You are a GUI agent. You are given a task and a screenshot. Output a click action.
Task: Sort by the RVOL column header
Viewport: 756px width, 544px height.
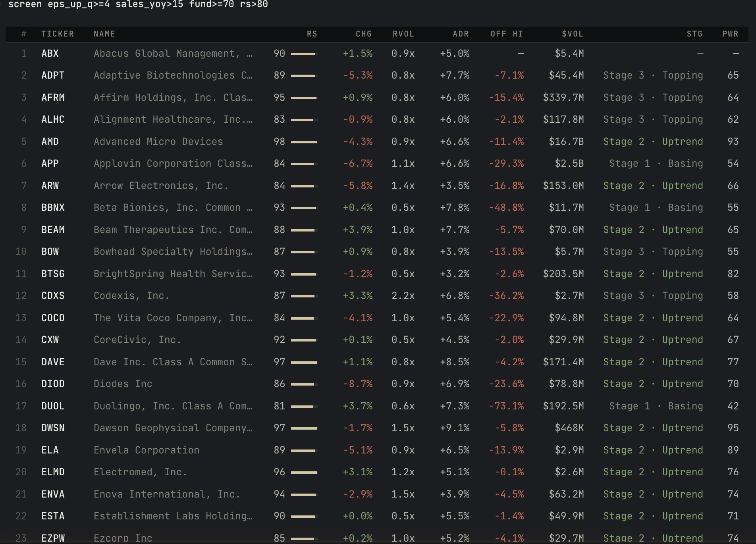[x=403, y=34]
